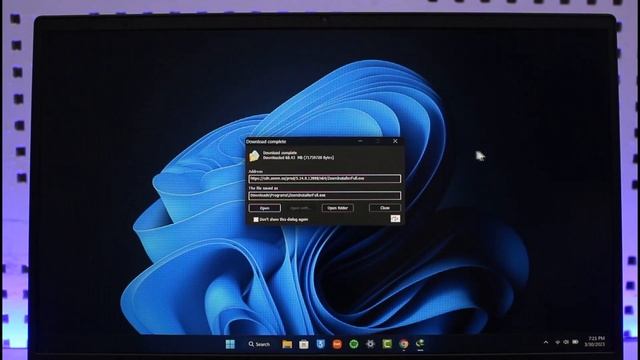Open the green square taskbar app

[x=387, y=344]
